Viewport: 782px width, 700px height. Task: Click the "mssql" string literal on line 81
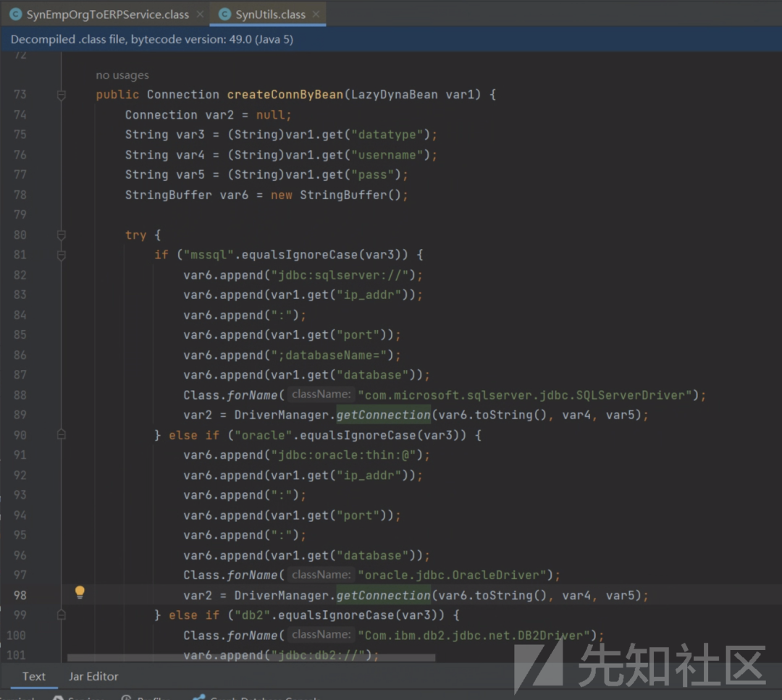[x=209, y=255]
